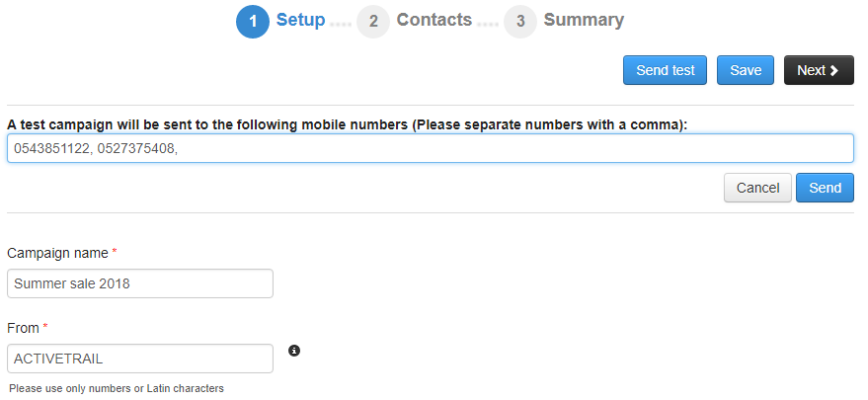This screenshot has height=400, width=868.
Task: Click the Campaign name field label
Action: pos(57,253)
